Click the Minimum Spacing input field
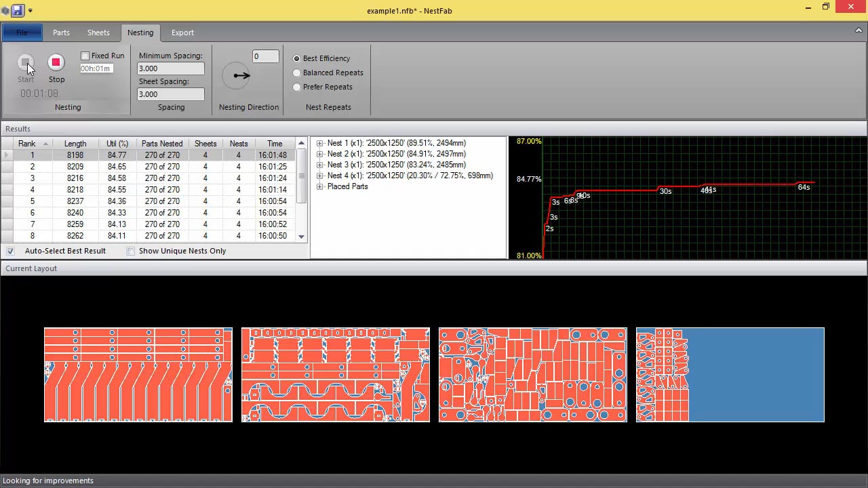Viewport: 868px width, 488px height. click(x=170, y=68)
